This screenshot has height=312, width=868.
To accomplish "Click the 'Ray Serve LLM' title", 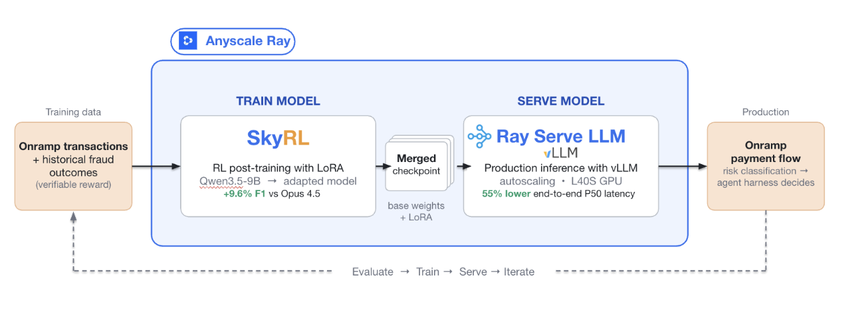I will pos(561,136).
